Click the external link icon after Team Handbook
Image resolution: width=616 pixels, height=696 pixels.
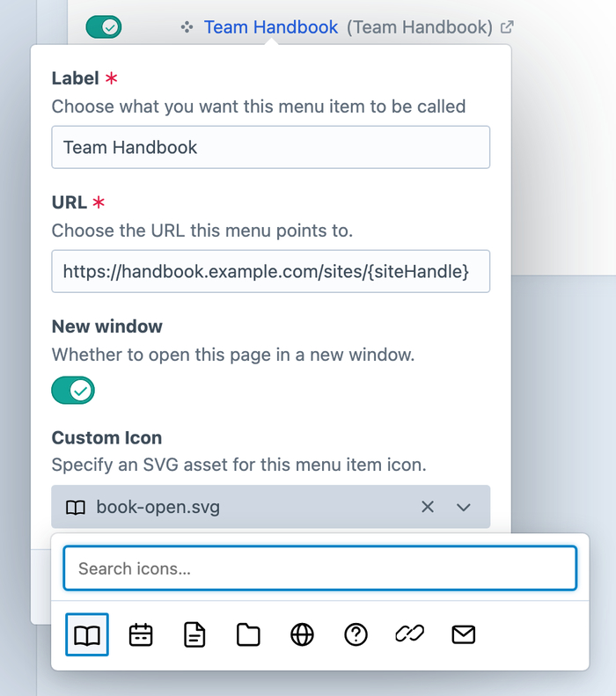pyautogui.click(x=507, y=27)
